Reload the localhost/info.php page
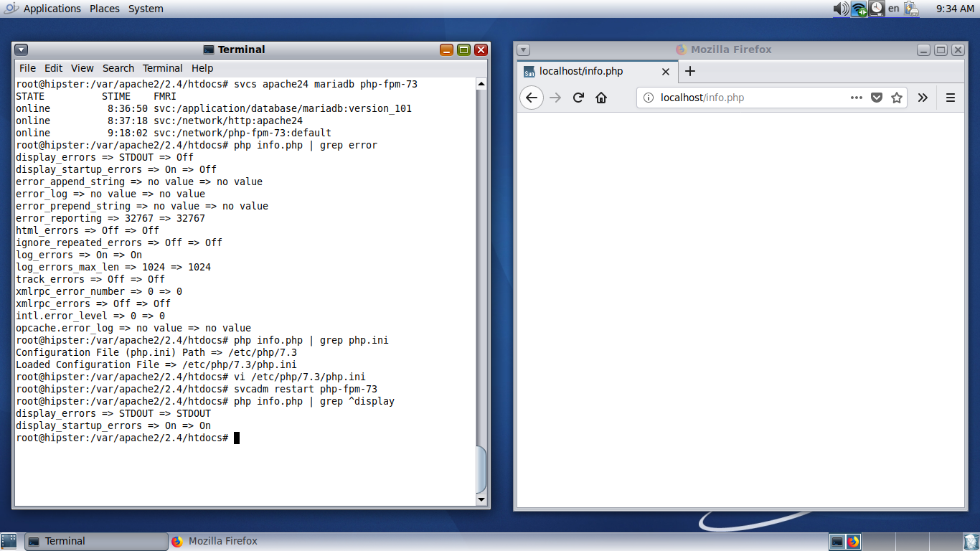The width and height of the screenshot is (980, 551). [x=578, y=98]
